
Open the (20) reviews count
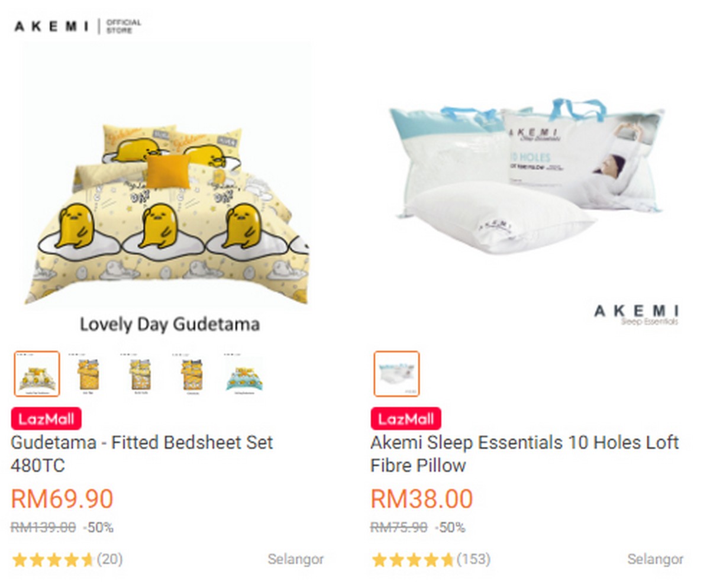[109, 559]
